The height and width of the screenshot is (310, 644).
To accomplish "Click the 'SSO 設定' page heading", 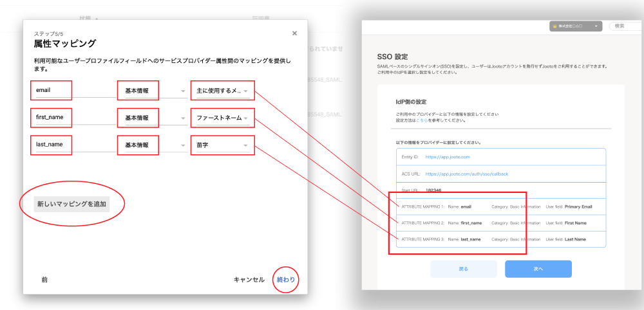I will [392, 56].
